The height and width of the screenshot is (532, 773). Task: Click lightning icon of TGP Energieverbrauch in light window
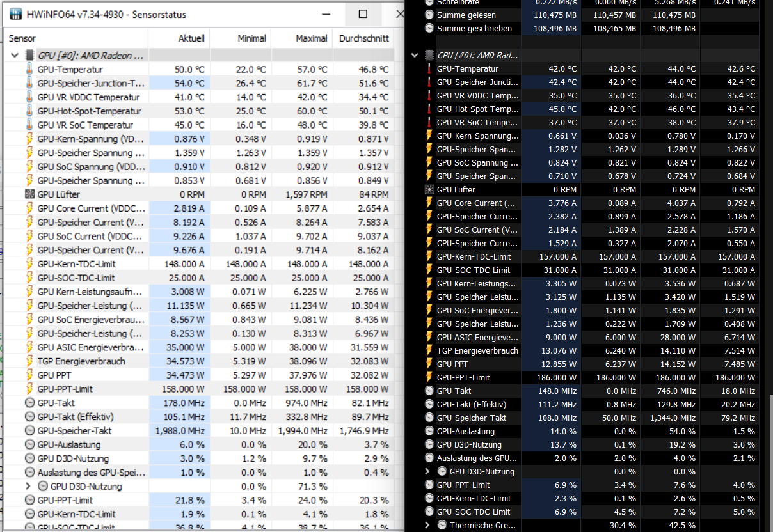pos(29,361)
